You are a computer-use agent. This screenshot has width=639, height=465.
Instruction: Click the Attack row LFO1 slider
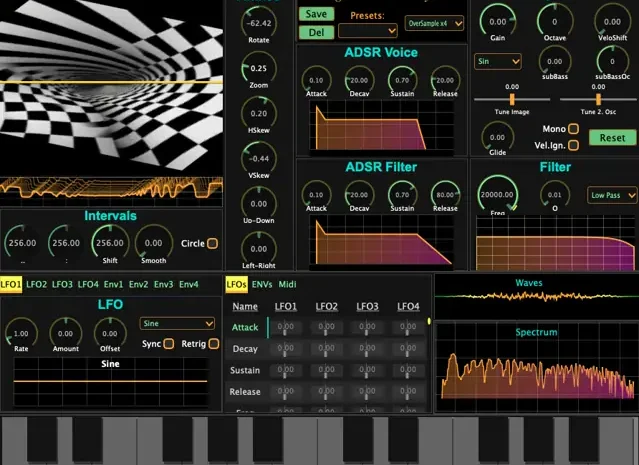[x=285, y=327]
